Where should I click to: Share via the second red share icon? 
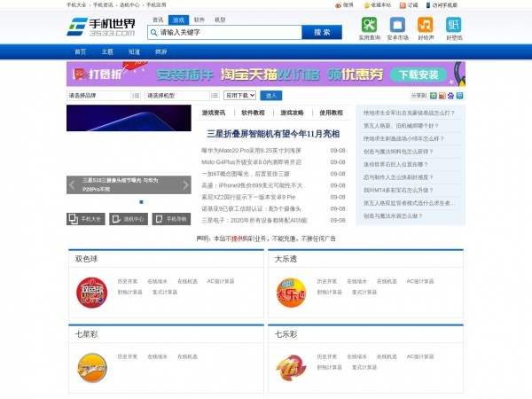point(442,96)
